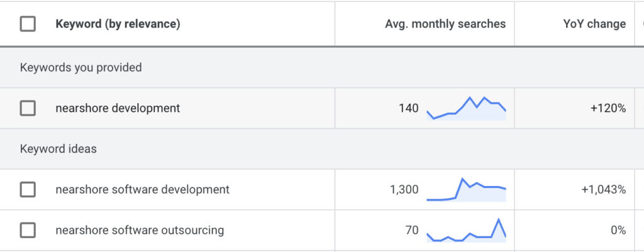Select the nearshore software outsourcing keyword text

click(x=140, y=231)
